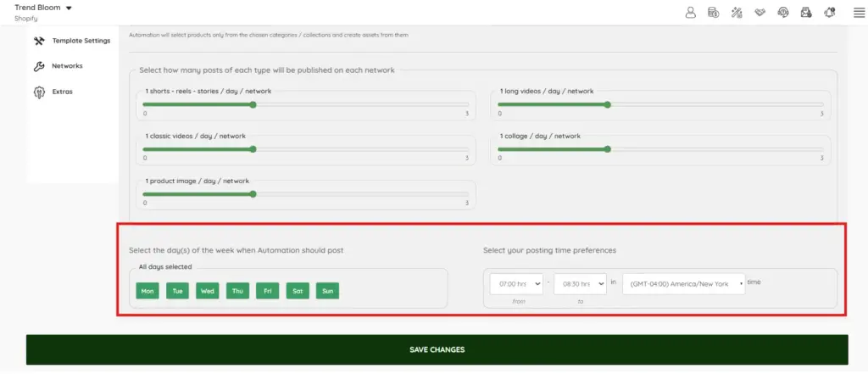
Task: Open Template Settings in sidebar
Action: click(x=81, y=41)
